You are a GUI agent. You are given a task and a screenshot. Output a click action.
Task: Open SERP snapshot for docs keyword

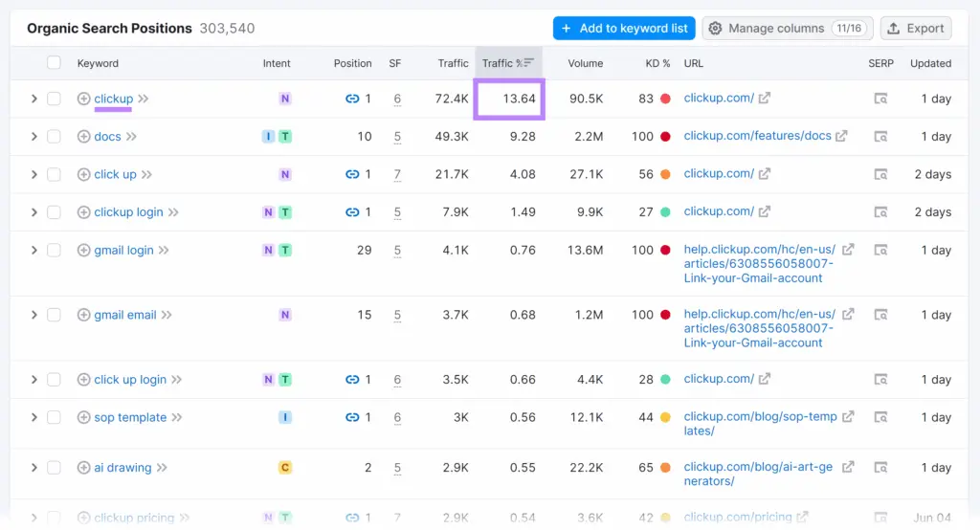(880, 136)
